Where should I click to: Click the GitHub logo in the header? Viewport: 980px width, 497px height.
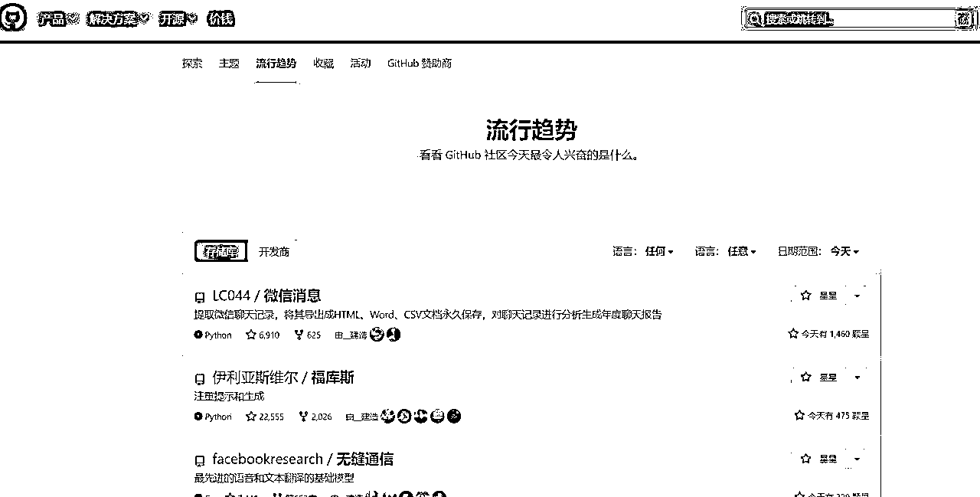click(13, 18)
